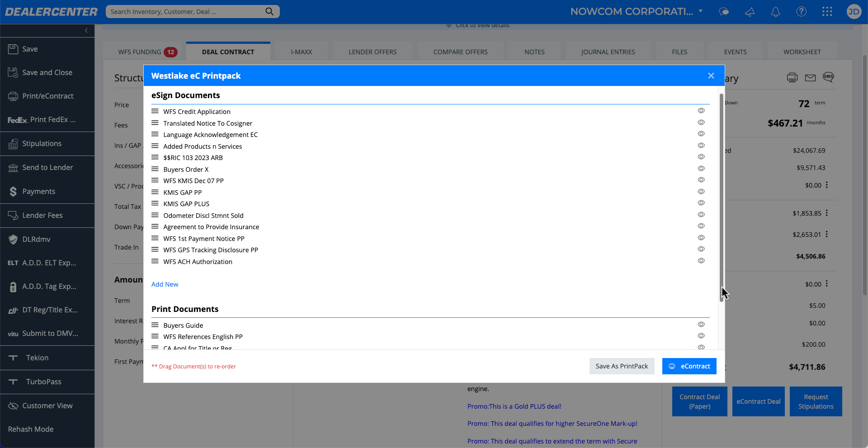Open TurboPass in the sidebar
This screenshot has height=448, width=868.
pos(47,382)
